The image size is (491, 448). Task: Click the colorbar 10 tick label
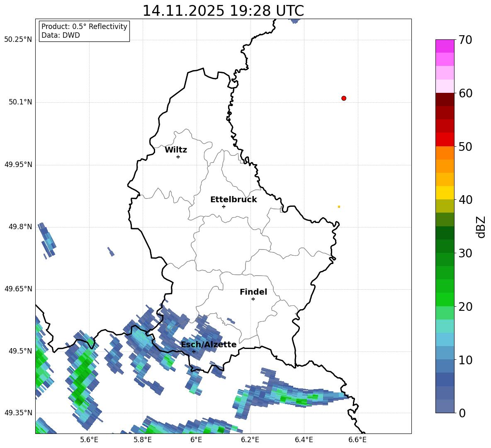(465, 360)
